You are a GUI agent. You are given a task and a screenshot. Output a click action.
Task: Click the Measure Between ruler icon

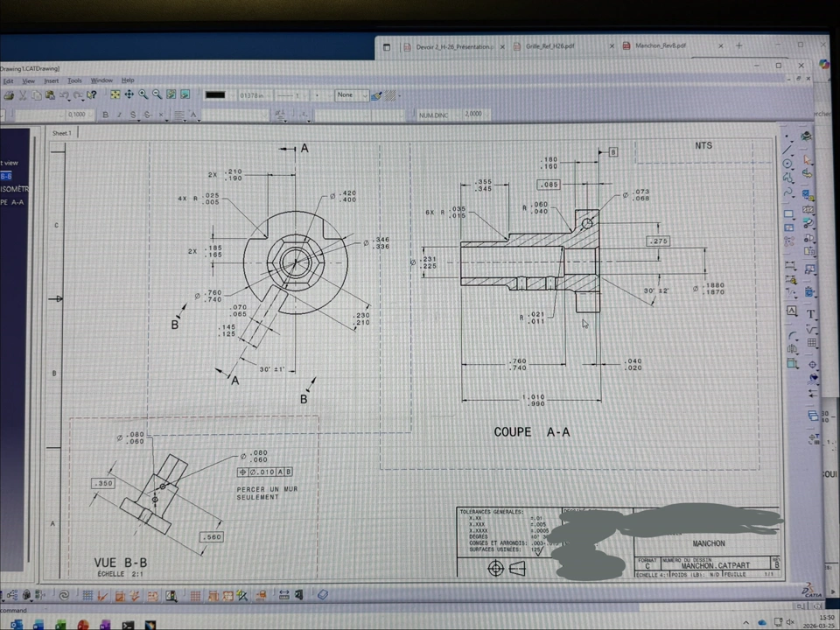pos(283,595)
